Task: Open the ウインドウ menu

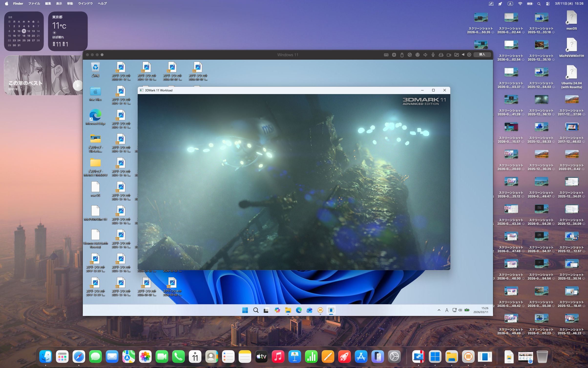Action: (x=85, y=3)
